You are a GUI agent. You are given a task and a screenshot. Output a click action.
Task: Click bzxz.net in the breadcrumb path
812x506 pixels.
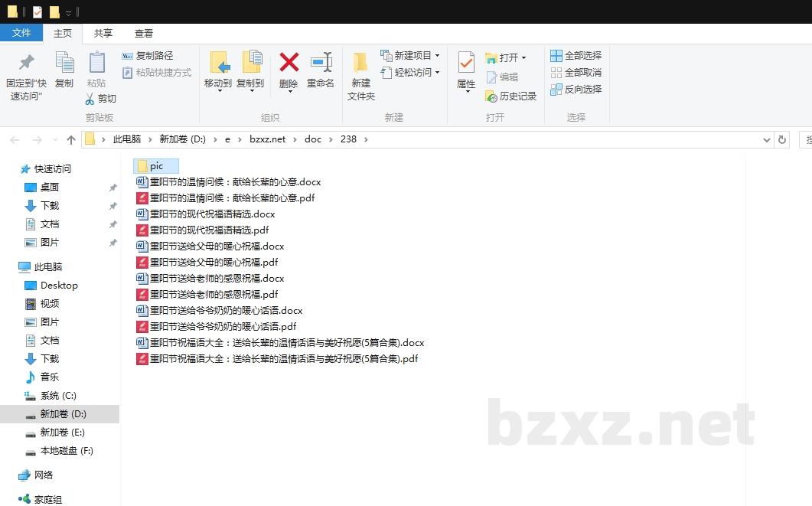tap(267, 139)
